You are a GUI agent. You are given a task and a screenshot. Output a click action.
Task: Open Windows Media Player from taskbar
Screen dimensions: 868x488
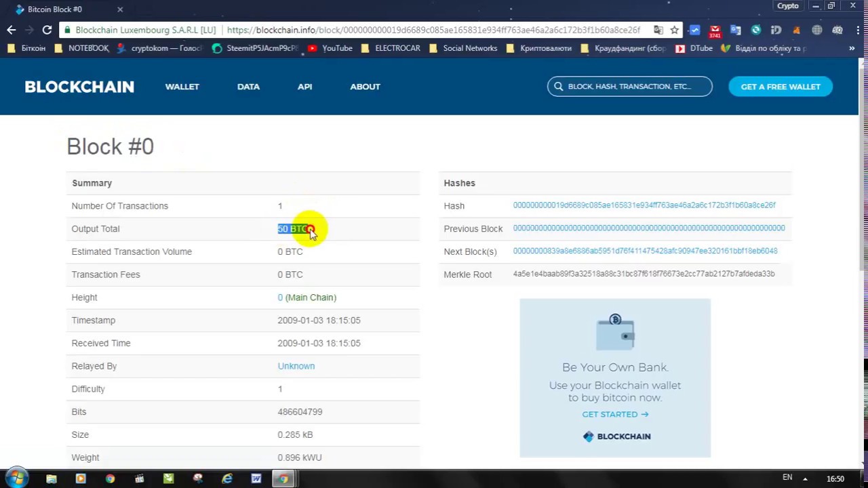point(81,479)
